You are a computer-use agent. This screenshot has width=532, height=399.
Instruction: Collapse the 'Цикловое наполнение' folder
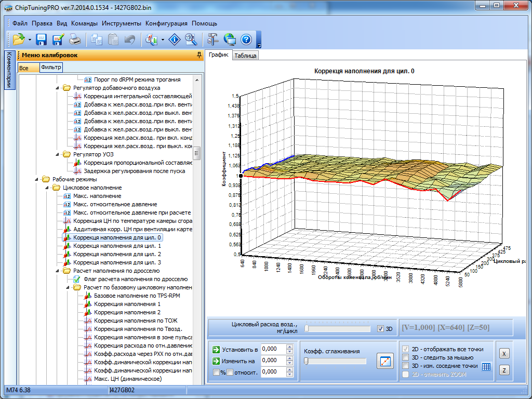[46, 188]
